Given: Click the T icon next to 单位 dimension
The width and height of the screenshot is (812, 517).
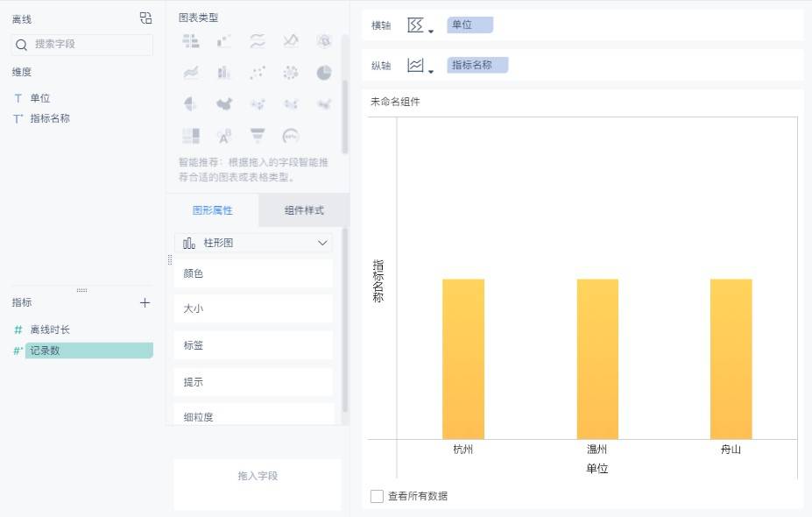Looking at the screenshot, I should [x=18, y=98].
